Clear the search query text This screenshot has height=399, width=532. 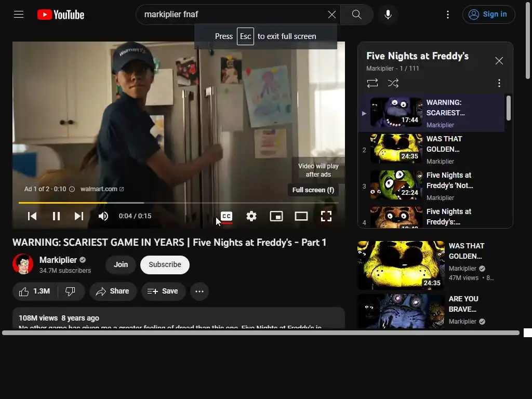click(331, 14)
